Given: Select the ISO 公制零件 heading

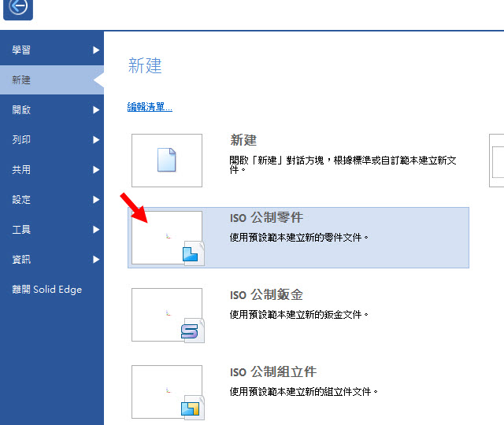Looking at the screenshot, I should pos(266,217).
